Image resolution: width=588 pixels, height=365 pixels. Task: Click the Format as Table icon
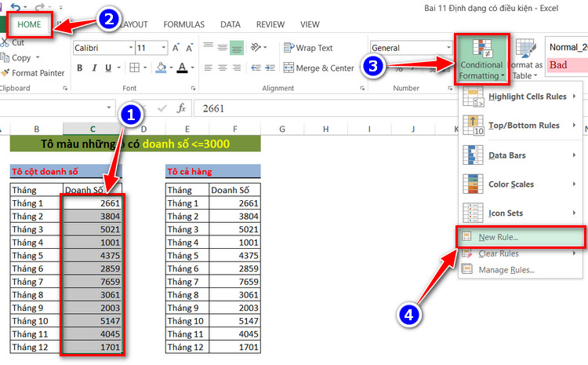526,49
